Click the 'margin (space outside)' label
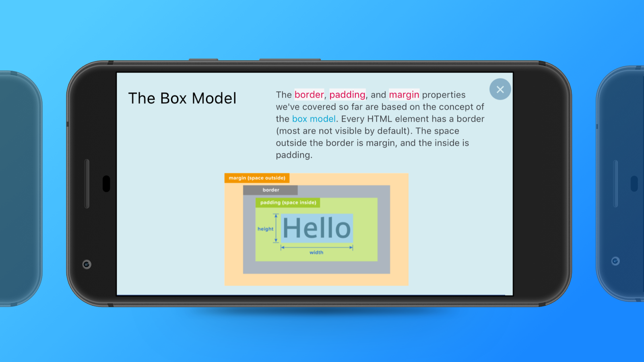Screen dimensions: 644x362 coord(257,178)
